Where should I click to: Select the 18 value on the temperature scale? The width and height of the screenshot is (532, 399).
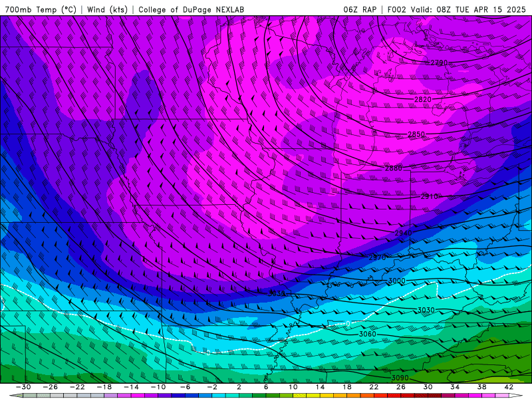(347, 387)
